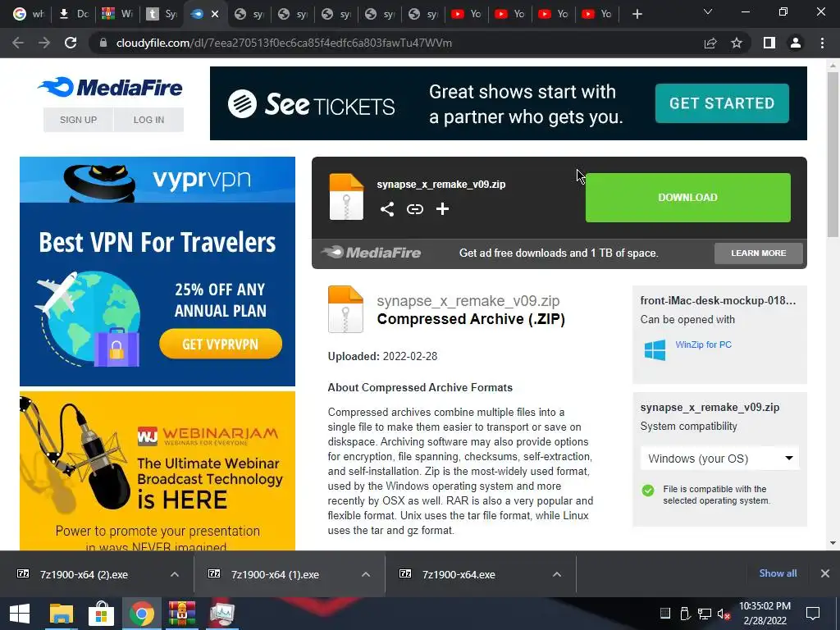Screen dimensions: 840x630
Task: Click the 'Uploaded: 2022-02-28' text
Action: click(x=382, y=356)
